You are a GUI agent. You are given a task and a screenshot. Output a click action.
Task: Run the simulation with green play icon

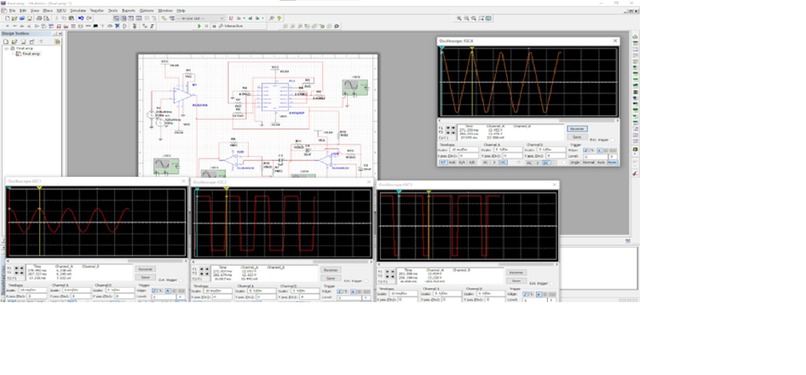point(199,26)
